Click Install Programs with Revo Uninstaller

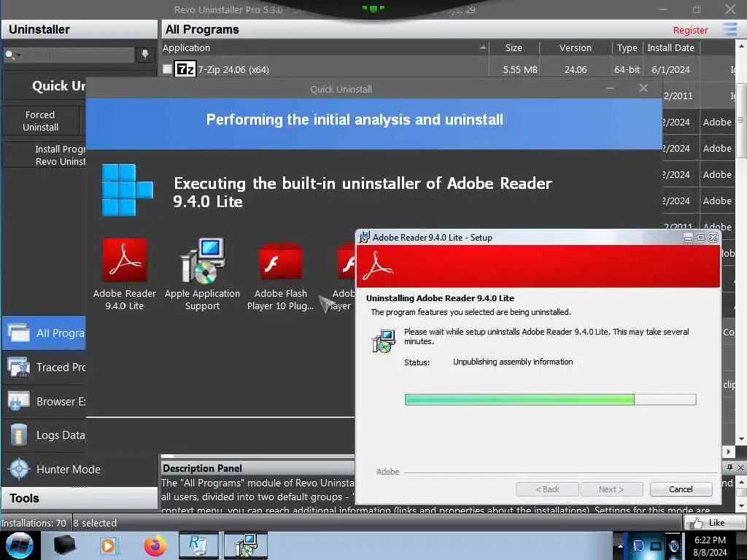pos(45,155)
